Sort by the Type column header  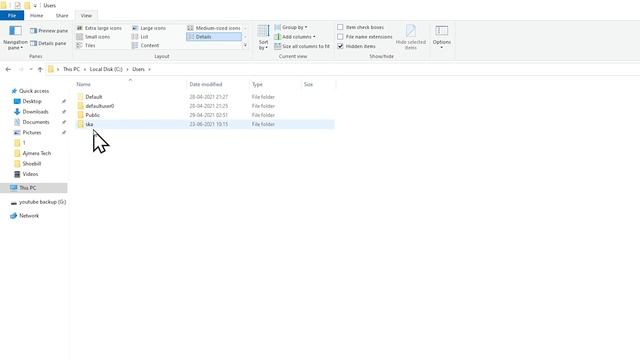[x=257, y=84]
